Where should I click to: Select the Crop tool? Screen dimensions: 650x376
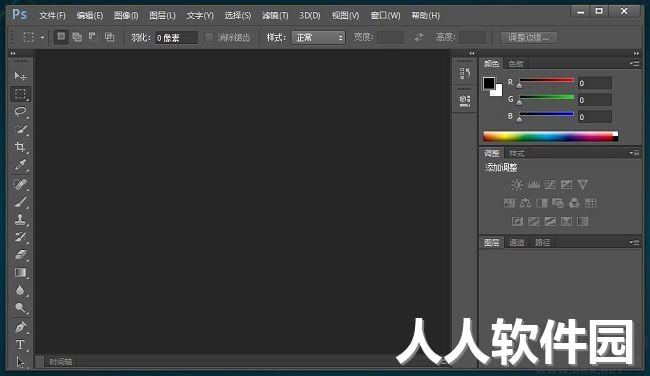tap(20, 147)
